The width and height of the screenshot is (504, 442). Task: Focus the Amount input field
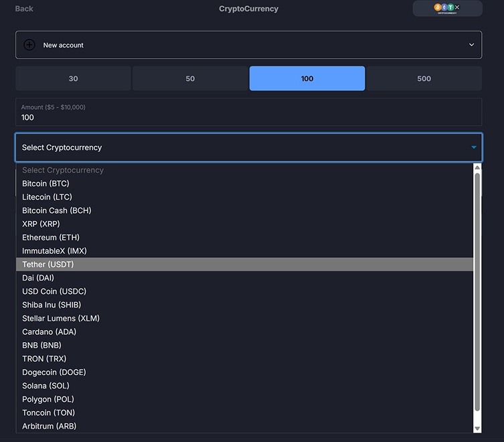pyautogui.click(x=248, y=112)
